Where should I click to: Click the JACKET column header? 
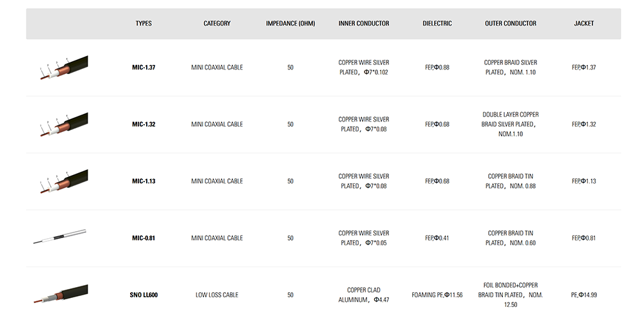click(583, 23)
